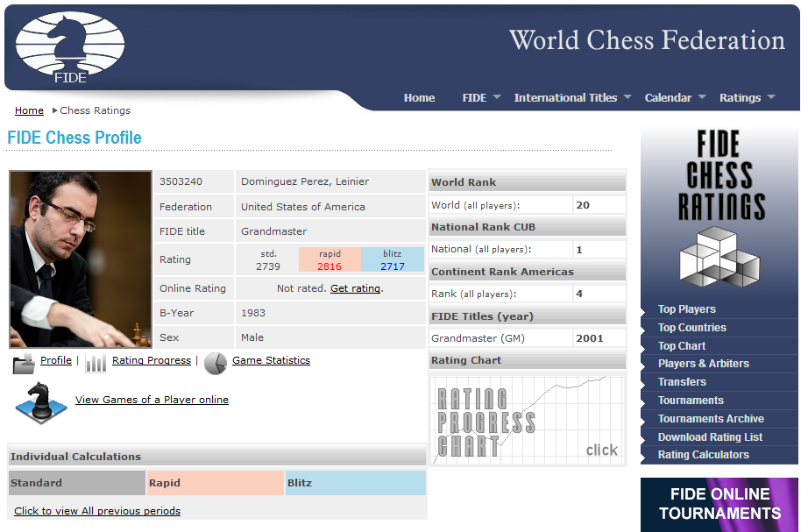Click the rating progress chart thumbnail
The height and width of the screenshot is (532, 808).
(528, 419)
